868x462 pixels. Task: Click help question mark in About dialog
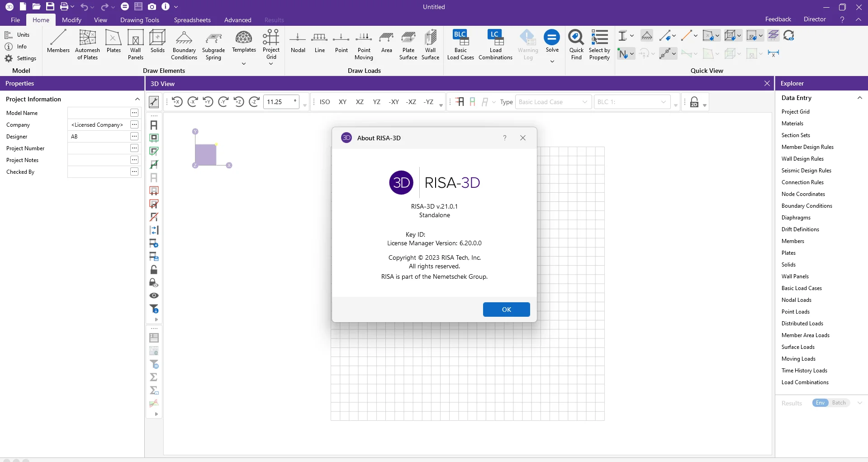[505, 138]
